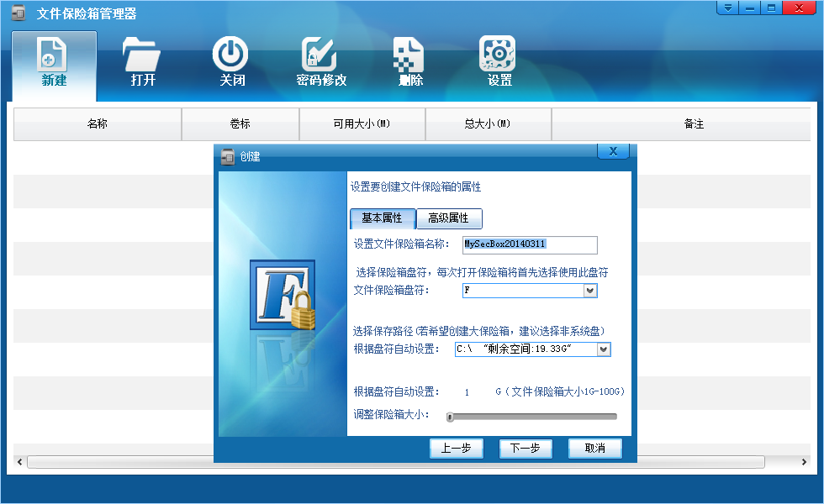The height and width of the screenshot is (504, 824).
Task: Open the 打开 (Open) folder icon
Action: point(142,56)
